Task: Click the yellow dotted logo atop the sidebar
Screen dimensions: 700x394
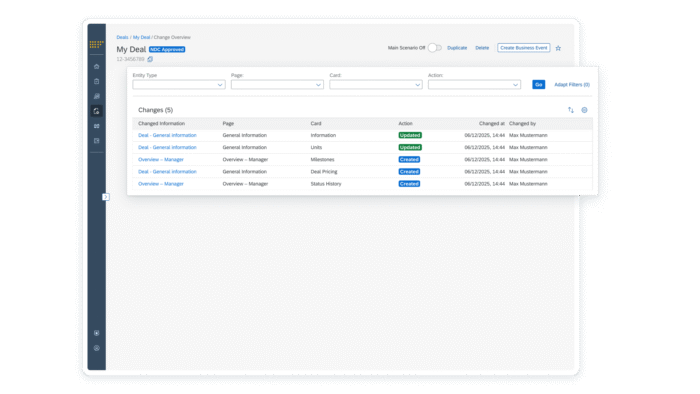Action: [x=96, y=44]
